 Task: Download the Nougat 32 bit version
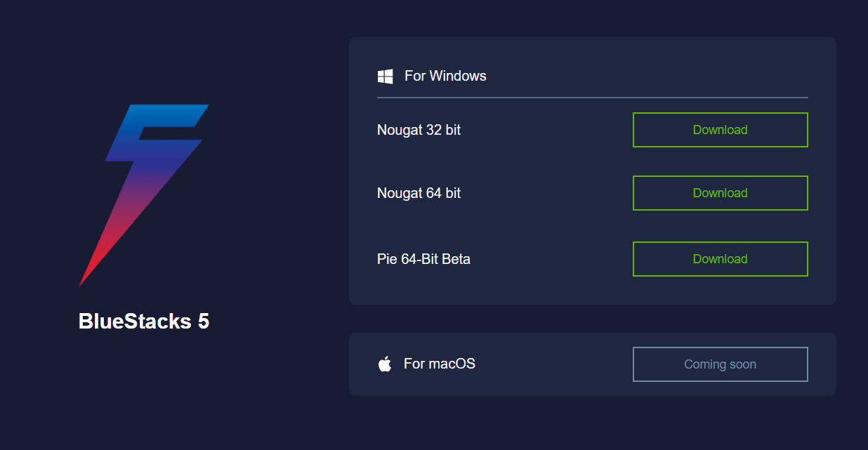pos(720,130)
